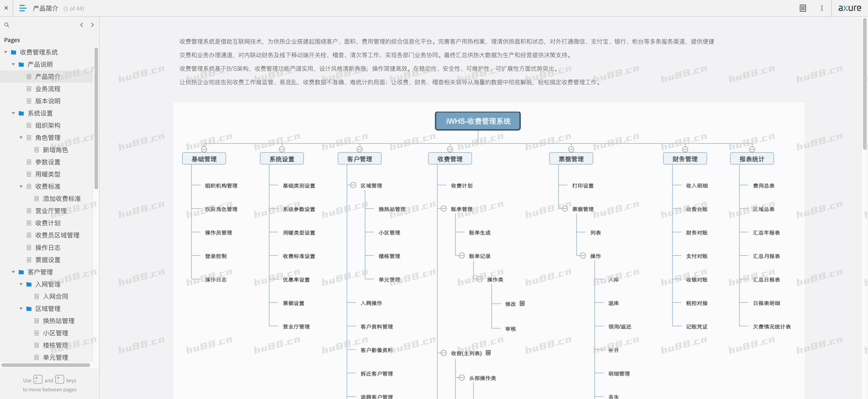Collapse the 角色管理 tree item
This screenshot has height=399, width=868.
click(x=21, y=138)
